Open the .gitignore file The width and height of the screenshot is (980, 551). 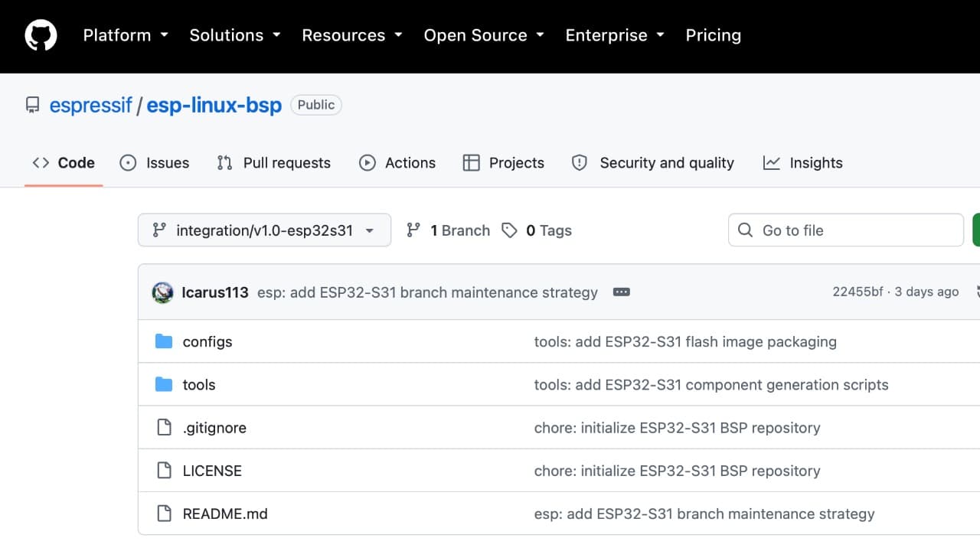coord(214,428)
